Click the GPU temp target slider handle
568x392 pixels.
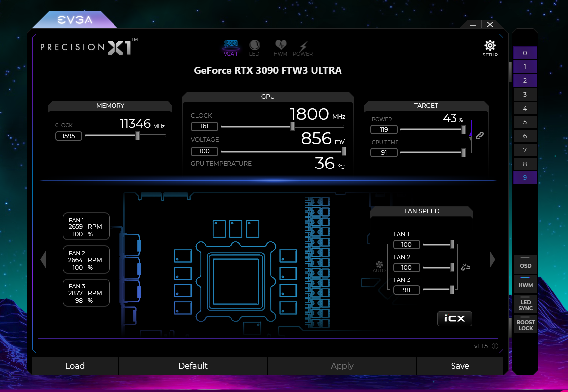(x=464, y=153)
